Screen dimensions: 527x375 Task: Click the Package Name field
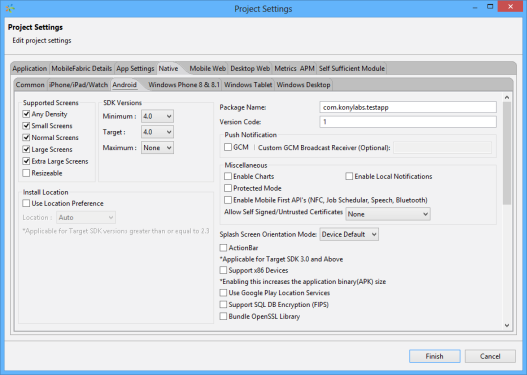tap(408, 107)
